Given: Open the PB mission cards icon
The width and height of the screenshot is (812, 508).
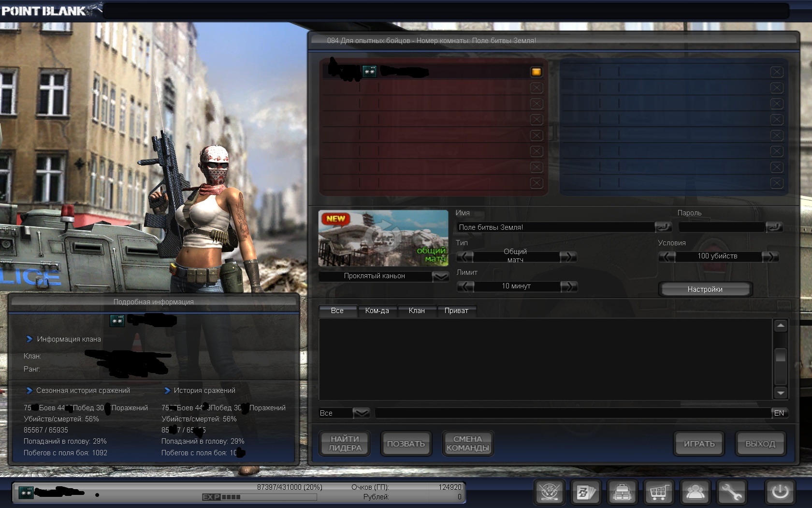Looking at the screenshot, I should point(586,493).
